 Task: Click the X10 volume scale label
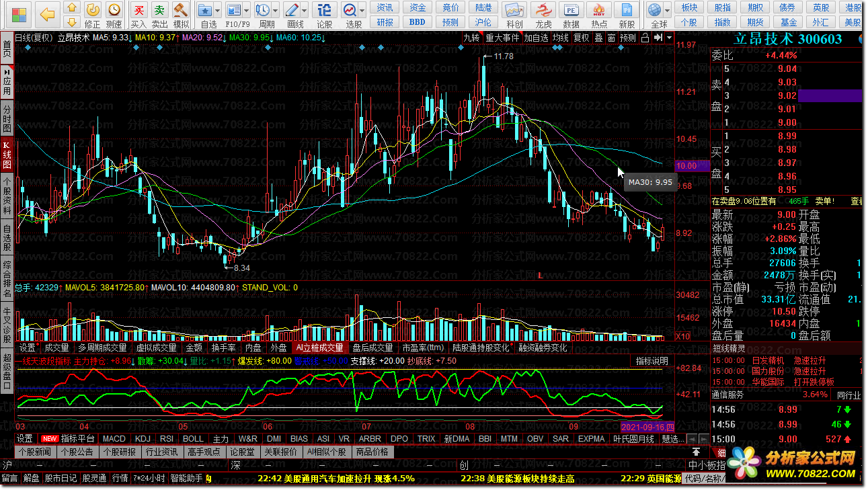click(x=683, y=336)
